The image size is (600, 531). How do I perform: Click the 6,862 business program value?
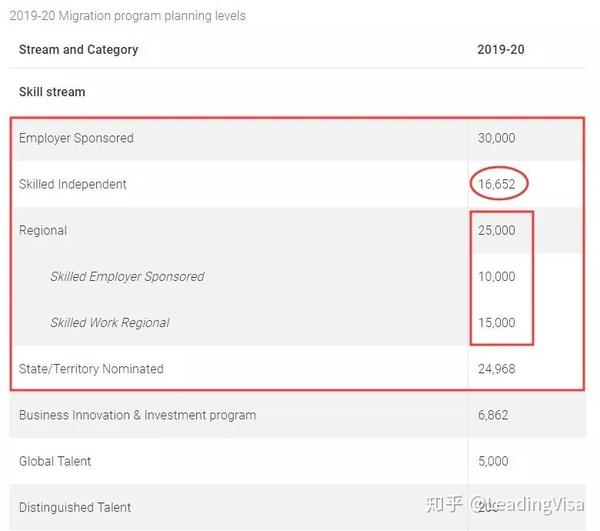pos(493,415)
